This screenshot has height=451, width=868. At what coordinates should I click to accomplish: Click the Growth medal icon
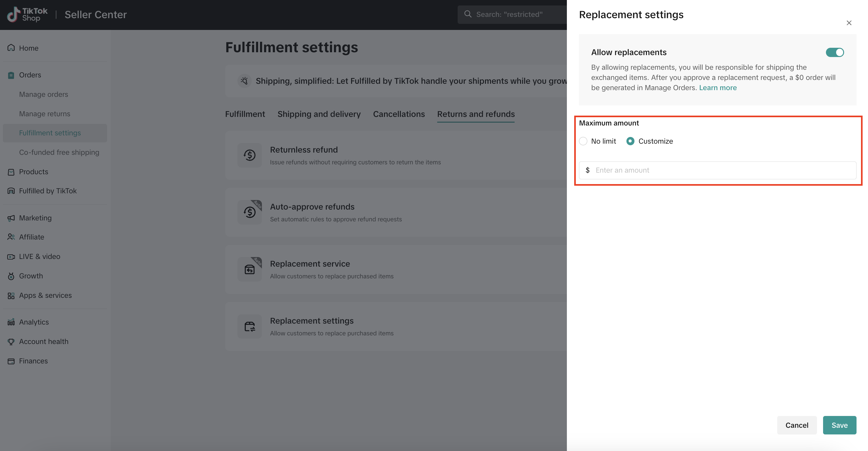point(11,276)
